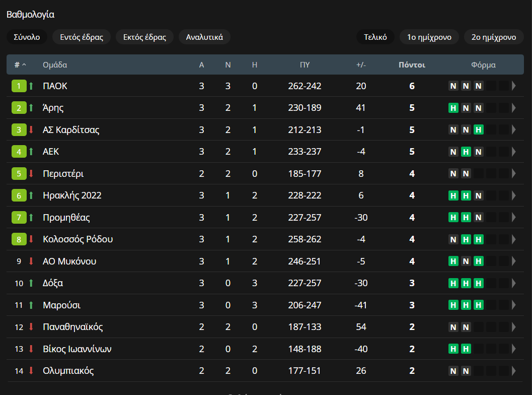Open the ΠΑΟΚ team link
This screenshot has height=395, width=532.
point(55,86)
